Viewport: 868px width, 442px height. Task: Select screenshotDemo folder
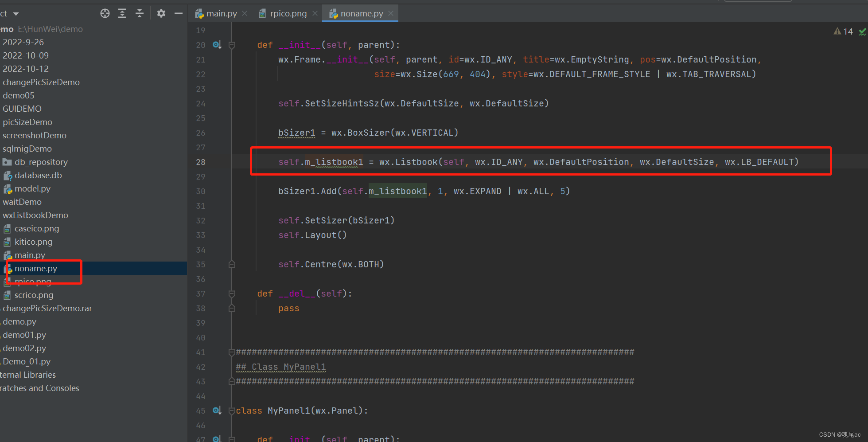click(x=35, y=135)
